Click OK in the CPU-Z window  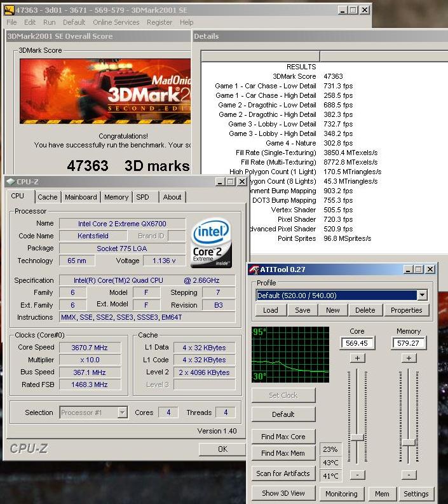[x=222, y=449]
